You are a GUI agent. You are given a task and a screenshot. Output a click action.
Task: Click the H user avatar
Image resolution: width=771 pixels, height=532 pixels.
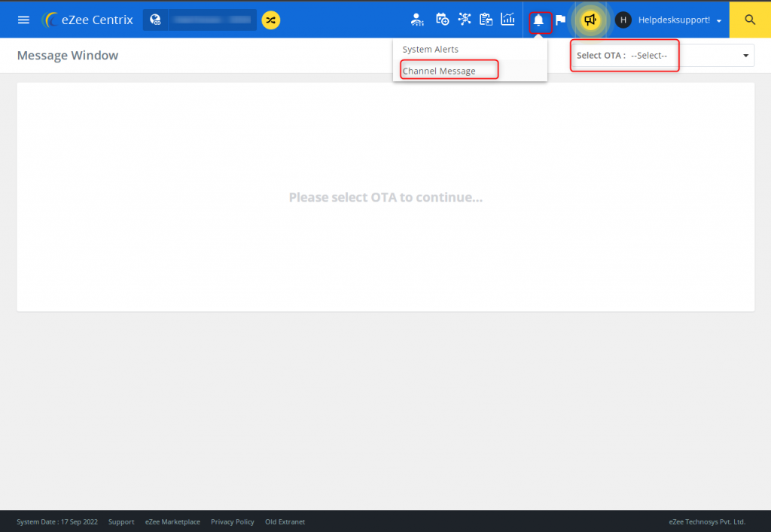pyautogui.click(x=623, y=20)
